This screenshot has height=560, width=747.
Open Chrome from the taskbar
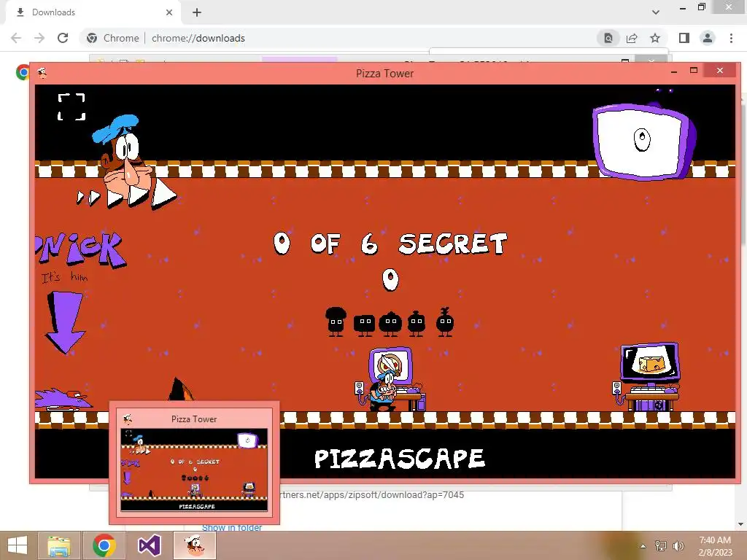click(x=104, y=545)
